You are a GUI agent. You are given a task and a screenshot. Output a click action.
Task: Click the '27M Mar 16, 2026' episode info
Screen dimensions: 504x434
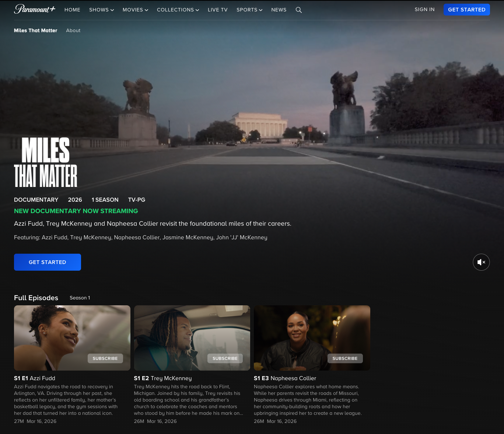click(x=35, y=421)
